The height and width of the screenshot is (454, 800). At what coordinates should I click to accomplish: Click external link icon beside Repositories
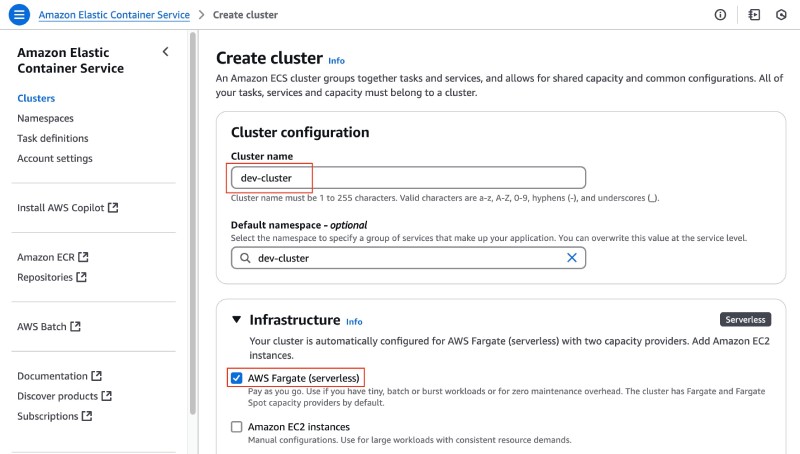click(x=81, y=277)
